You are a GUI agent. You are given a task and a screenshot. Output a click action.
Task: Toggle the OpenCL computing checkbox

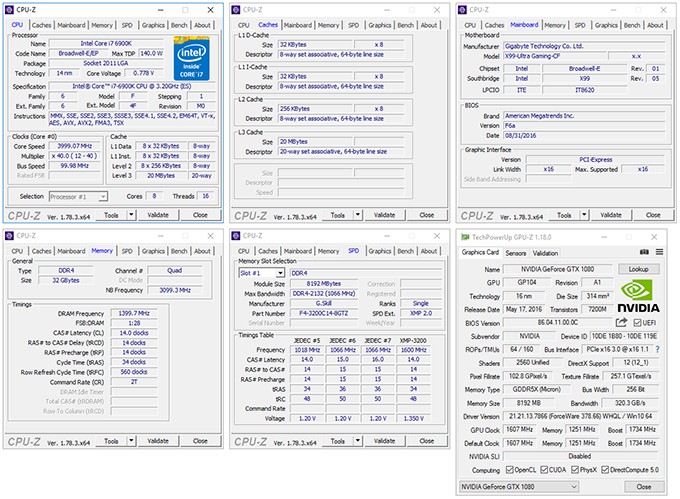509,469
